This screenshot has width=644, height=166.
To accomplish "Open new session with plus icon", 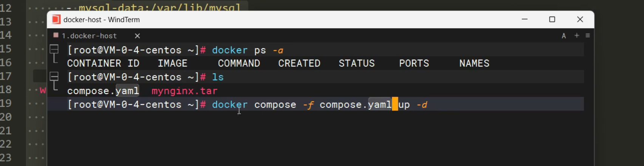I will tap(577, 35).
